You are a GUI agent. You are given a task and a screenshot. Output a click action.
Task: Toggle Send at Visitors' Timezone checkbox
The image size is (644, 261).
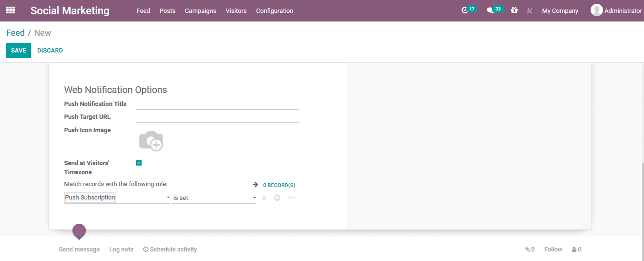pyautogui.click(x=139, y=163)
